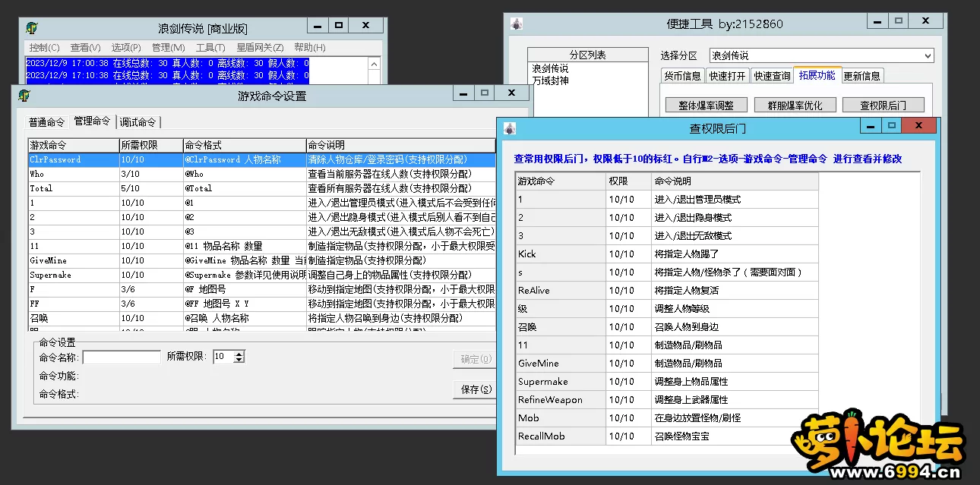Image resolution: width=980 pixels, height=485 pixels.
Task: Click the 所需权限 spinner up arrow
Action: (239, 354)
